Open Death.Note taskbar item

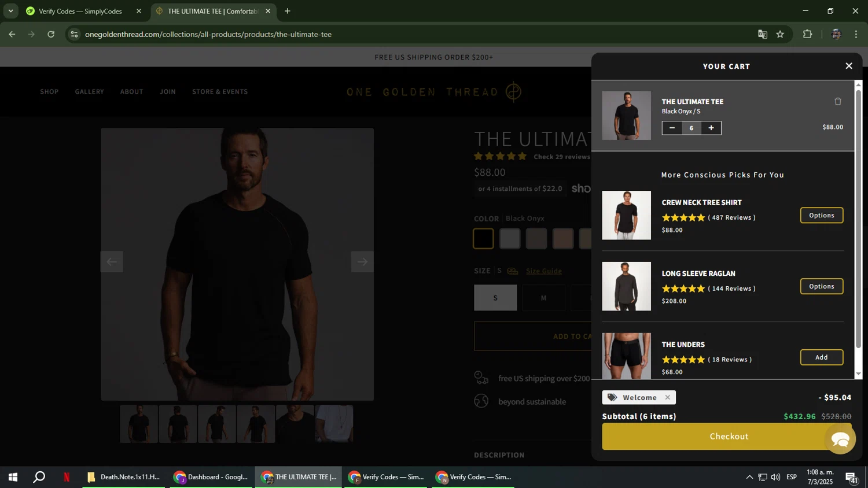pyautogui.click(x=124, y=478)
